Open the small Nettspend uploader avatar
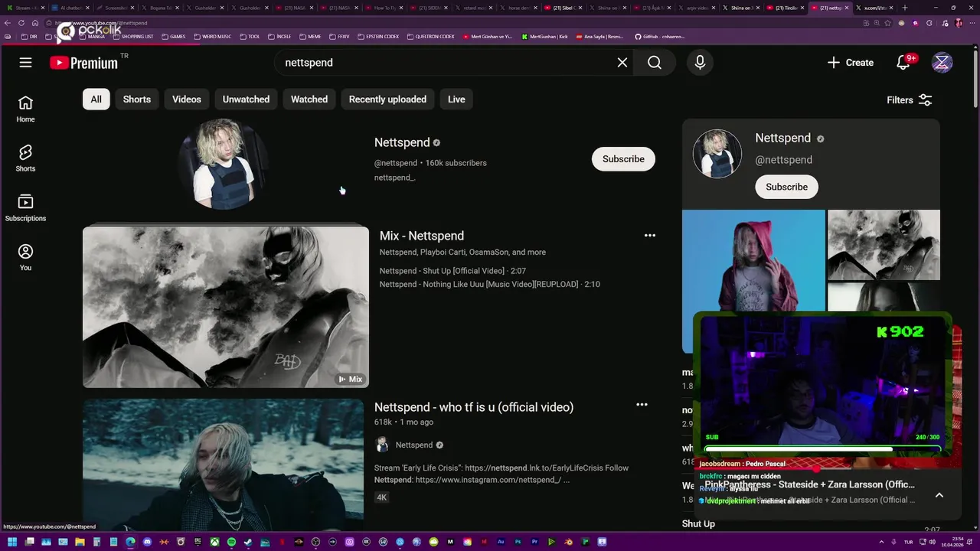This screenshot has width=980, height=551. click(x=382, y=445)
